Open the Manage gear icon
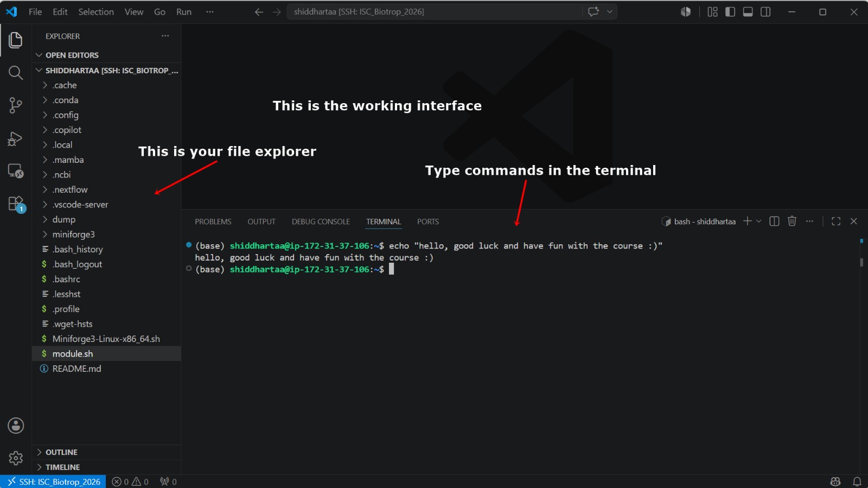Screen dimensions: 868x488 (16, 458)
